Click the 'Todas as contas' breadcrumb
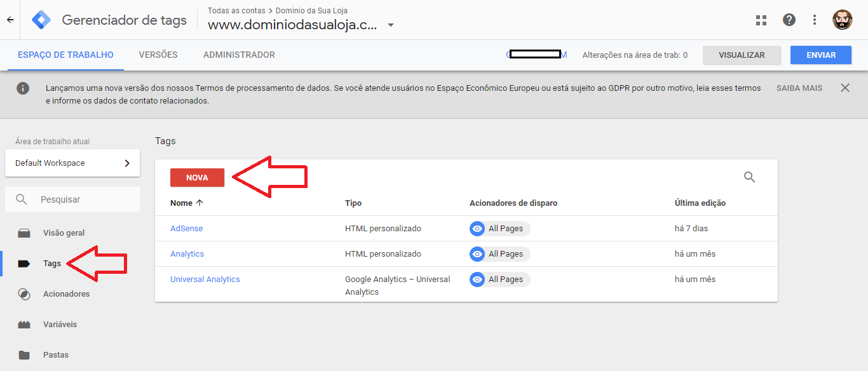Image resolution: width=868 pixels, height=371 pixels. 236,11
